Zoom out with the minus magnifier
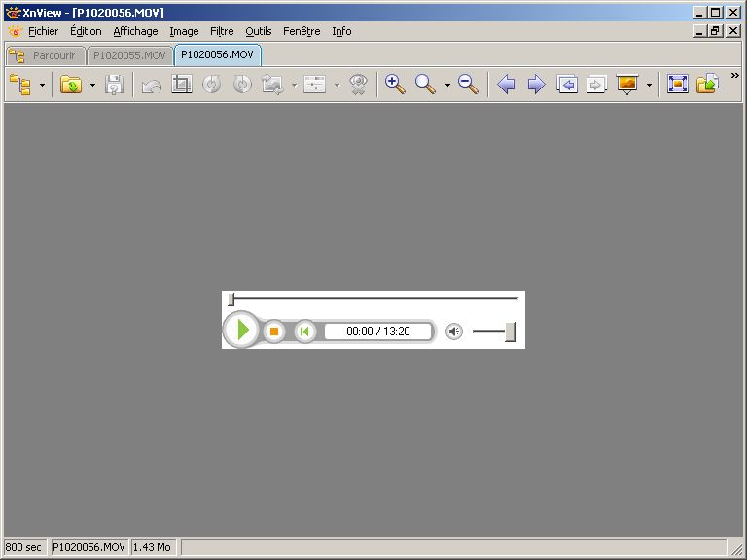 pyautogui.click(x=468, y=85)
